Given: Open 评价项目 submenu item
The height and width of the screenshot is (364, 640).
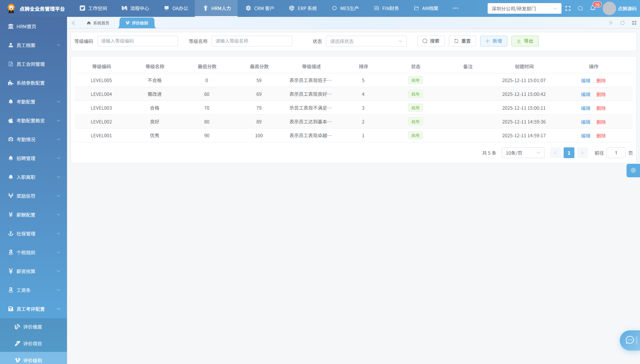Looking at the screenshot, I should point(34,343).
